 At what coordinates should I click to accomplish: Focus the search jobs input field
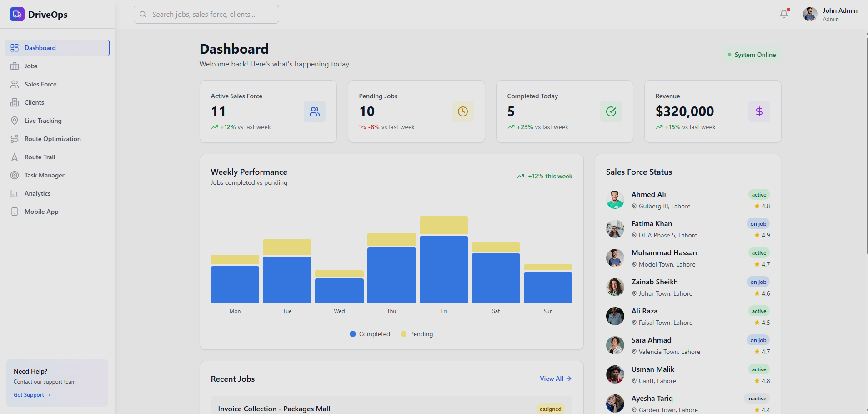coord(206,14)
